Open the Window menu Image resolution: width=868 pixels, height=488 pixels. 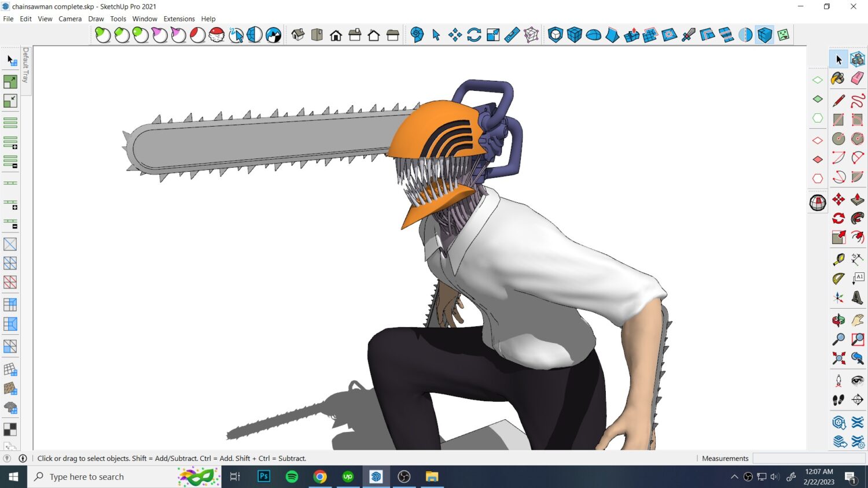click(x=145, y=19)
